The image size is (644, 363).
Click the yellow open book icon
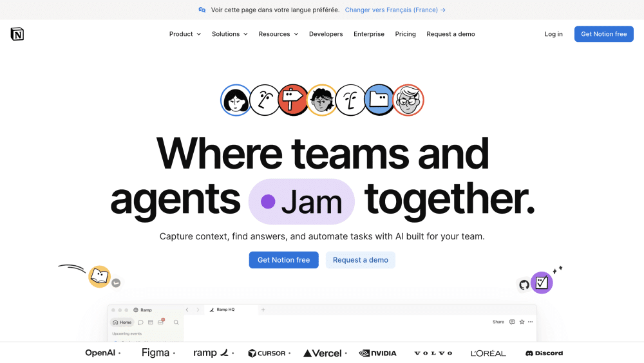point(99,276)
